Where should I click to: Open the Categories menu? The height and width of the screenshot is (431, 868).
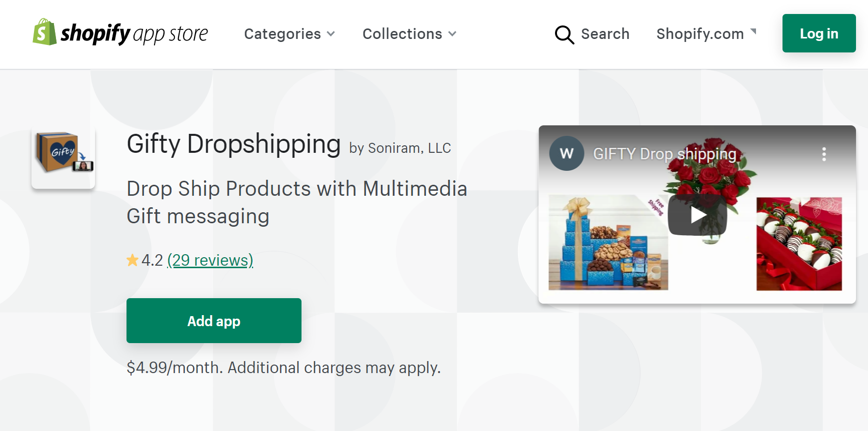[282, 34]
